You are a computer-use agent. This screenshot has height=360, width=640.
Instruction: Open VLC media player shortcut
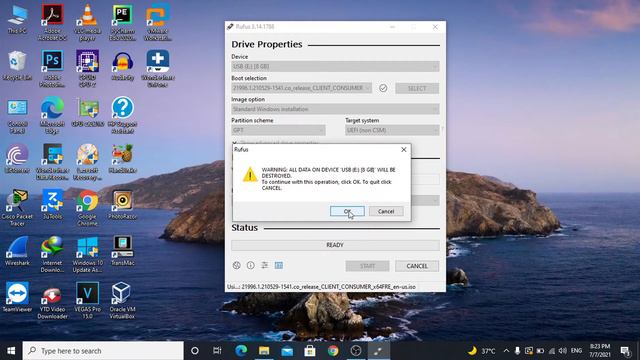click(87, 22)
